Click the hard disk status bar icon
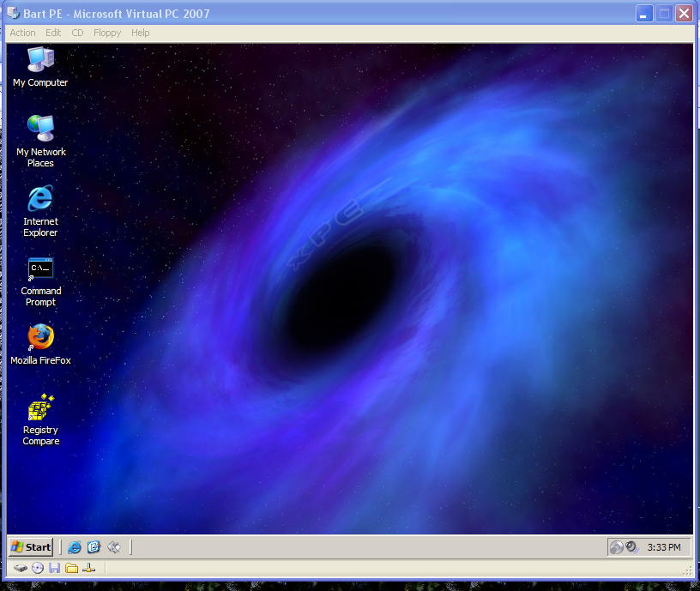Viewport: 700px width, 591px height. click(x=21, y=568)
